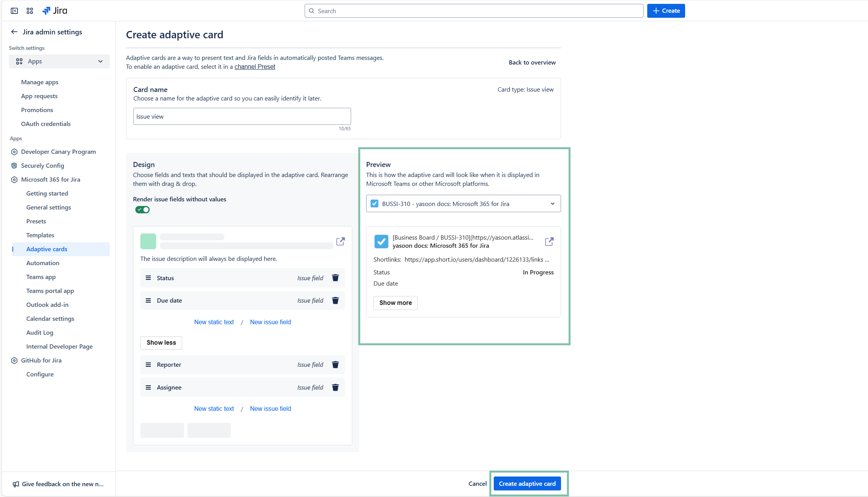Click Create adaptive card button

pyautogui.click(x=527, y=484)
